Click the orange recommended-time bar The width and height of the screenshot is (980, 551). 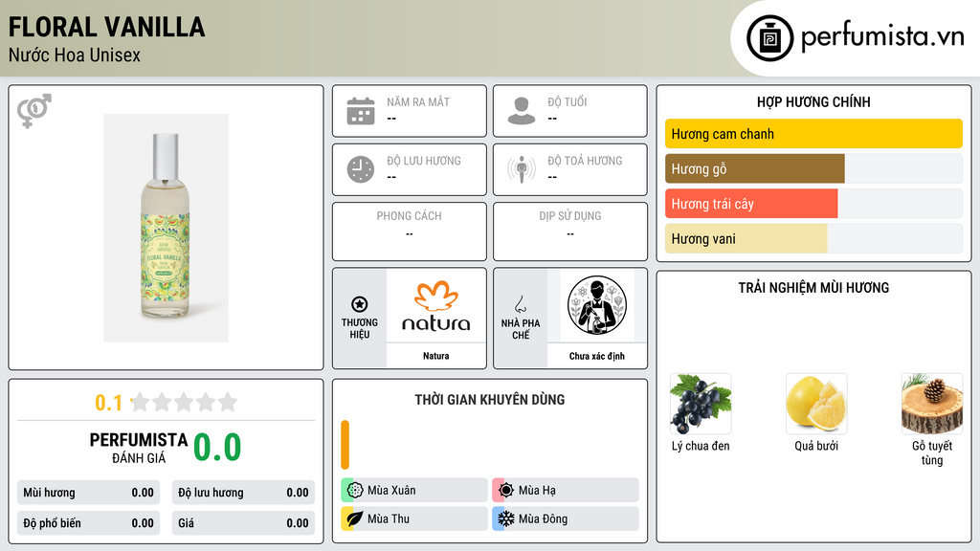(x=345, y=445)
